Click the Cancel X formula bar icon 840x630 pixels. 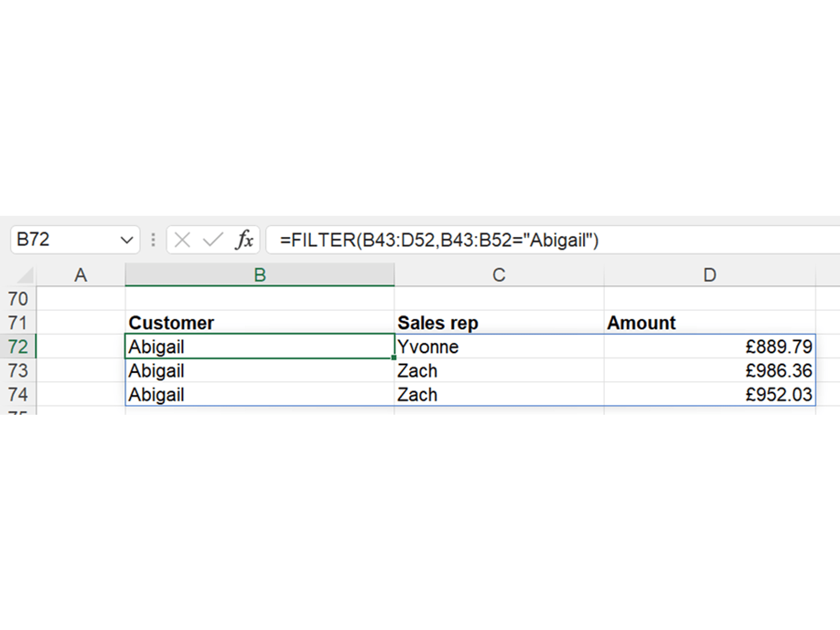(x=182, y=240)
